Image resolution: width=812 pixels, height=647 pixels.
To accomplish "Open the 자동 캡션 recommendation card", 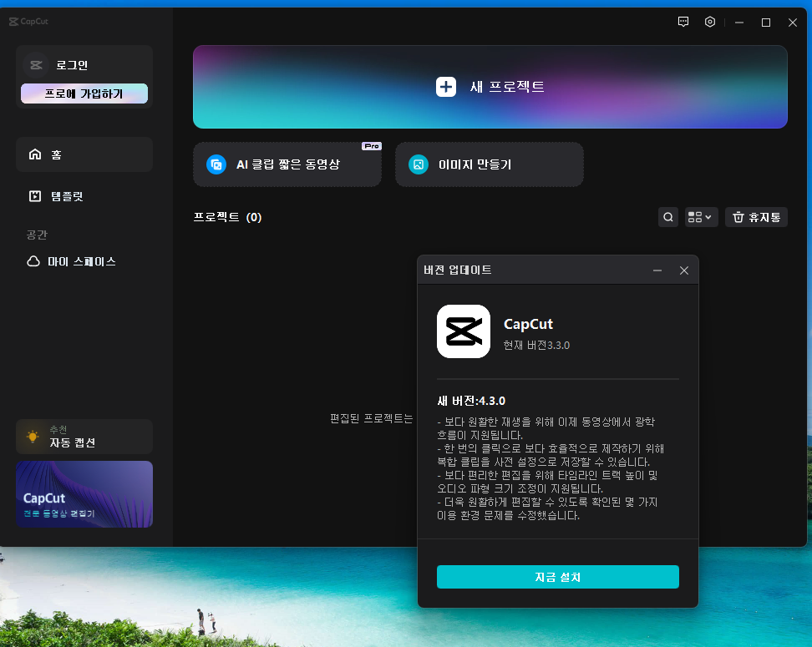I will (x=84, y=437).
